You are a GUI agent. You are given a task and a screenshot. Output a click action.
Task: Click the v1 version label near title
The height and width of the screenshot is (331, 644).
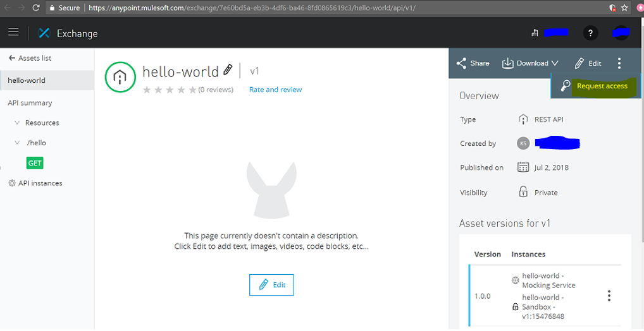255,71
